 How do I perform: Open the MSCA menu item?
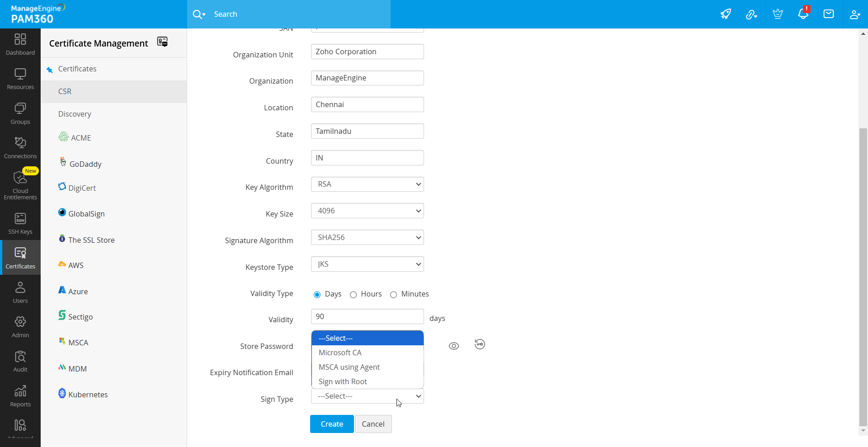click(x=74, y=342)
